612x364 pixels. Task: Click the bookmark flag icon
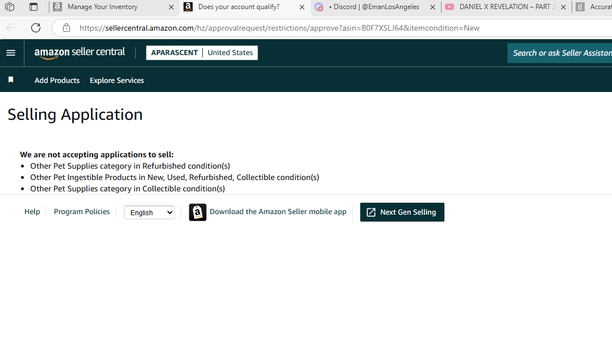click(x=11, y=80)
